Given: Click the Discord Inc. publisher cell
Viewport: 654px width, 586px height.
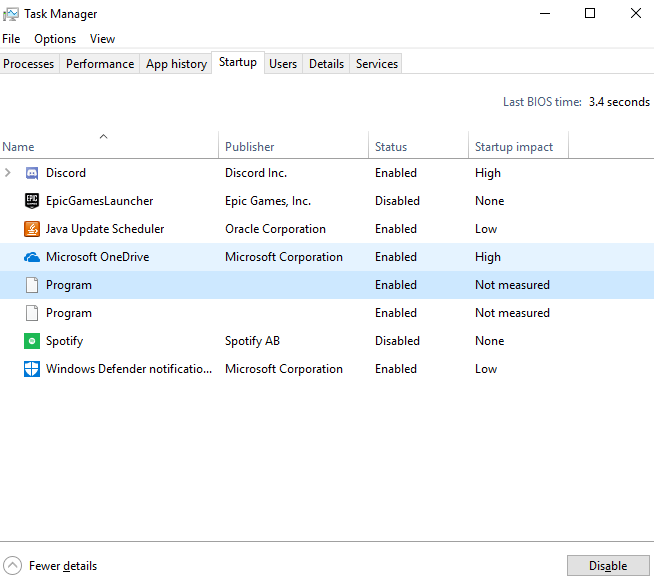Looking at the screenshot, I should coord(256,173).
